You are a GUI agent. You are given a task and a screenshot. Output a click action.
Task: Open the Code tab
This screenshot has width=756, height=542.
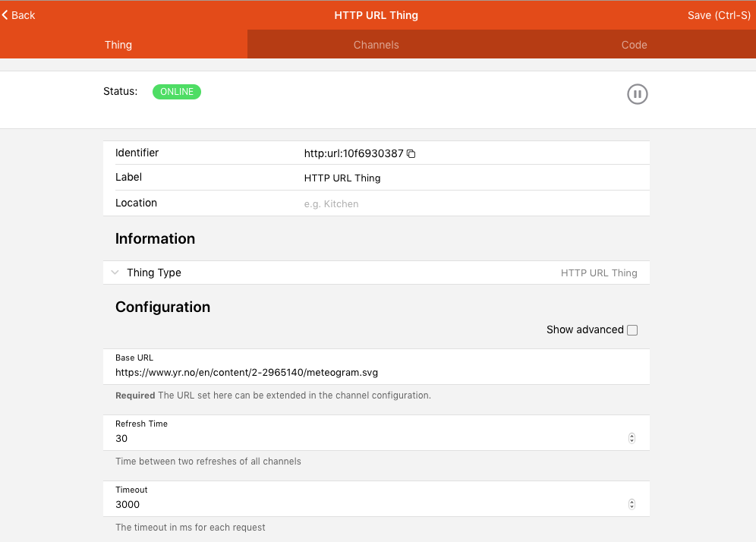634,45
